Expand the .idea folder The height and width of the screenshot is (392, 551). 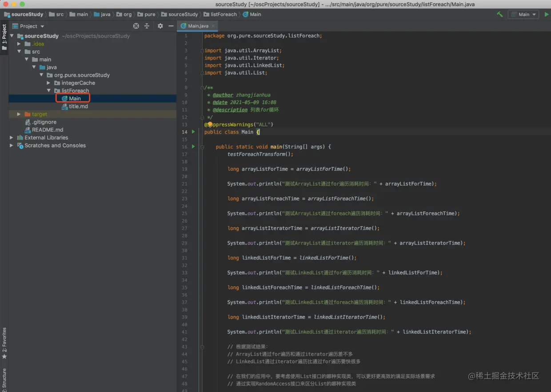(x=19, y=44)
